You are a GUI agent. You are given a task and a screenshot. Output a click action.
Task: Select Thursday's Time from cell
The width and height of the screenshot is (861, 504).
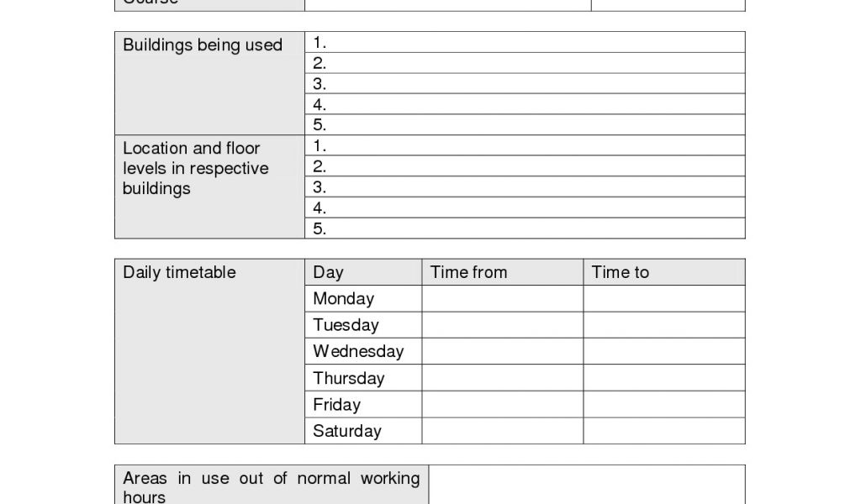coord(502,378)
